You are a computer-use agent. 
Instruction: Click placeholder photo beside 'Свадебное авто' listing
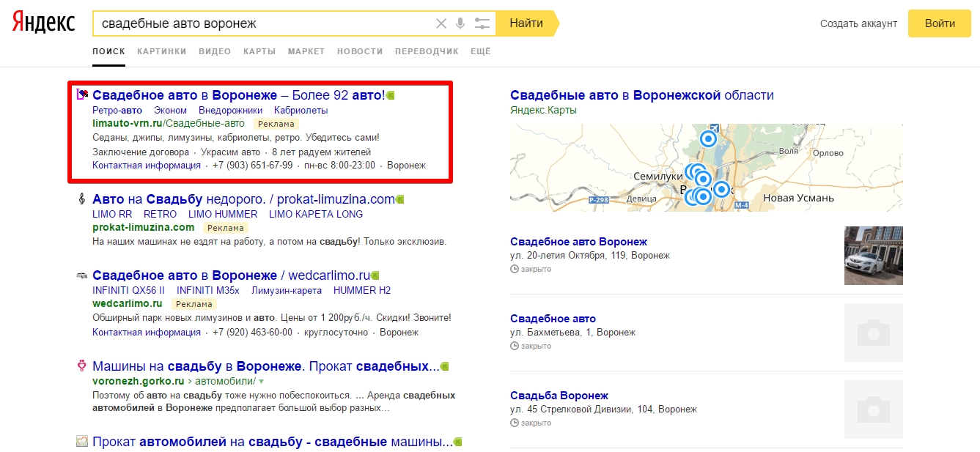click(x=874, y=333)
